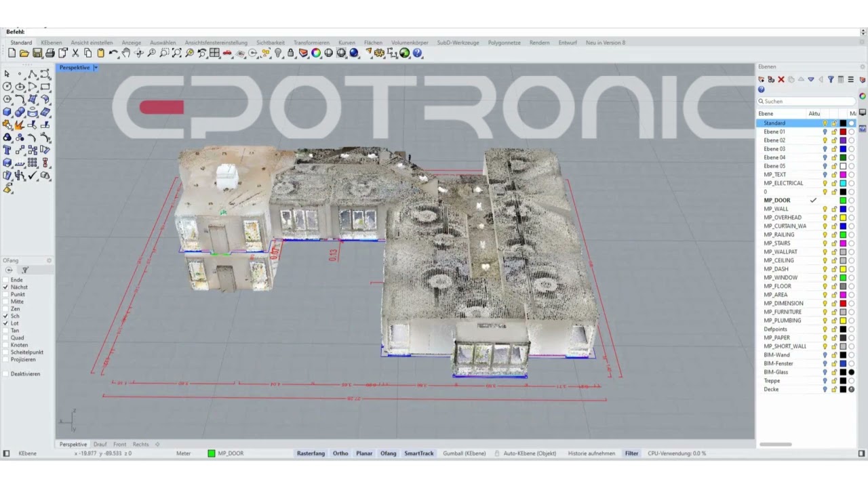Toggle Ortho mode in status bar

click(340, 453)
